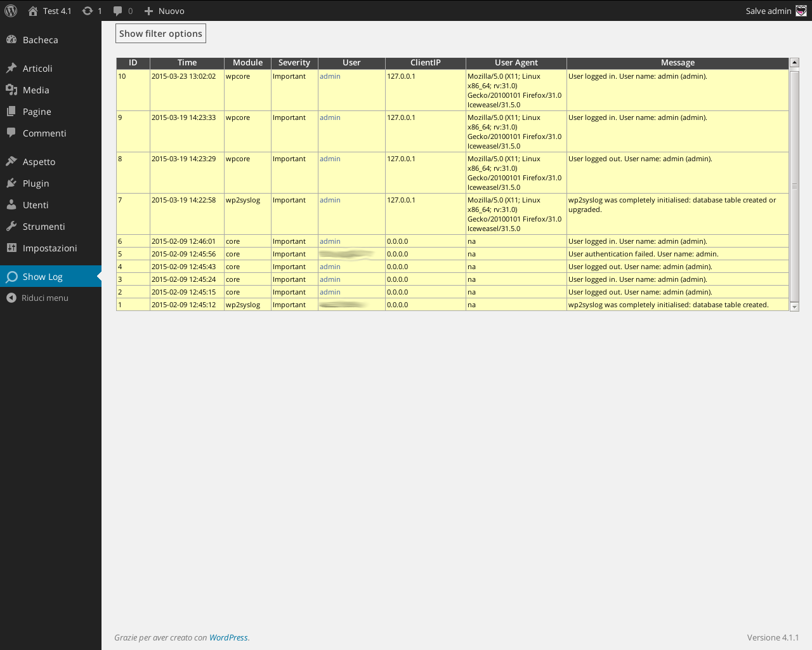
Task: Open the Utenti menu entry
Action: [51, 204]
